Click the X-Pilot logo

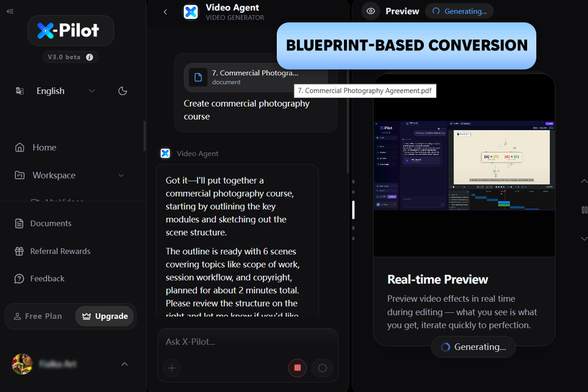click(x=71, y=30)
